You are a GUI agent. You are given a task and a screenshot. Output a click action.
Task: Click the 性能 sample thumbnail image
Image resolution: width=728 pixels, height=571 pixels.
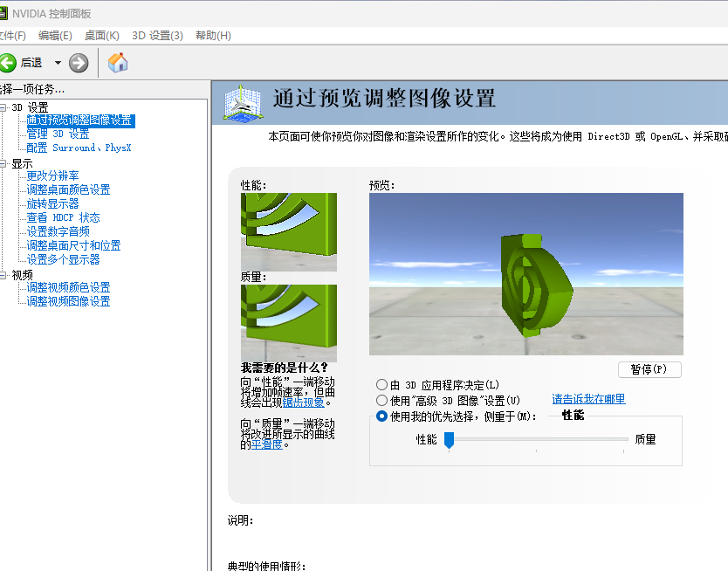289,232
